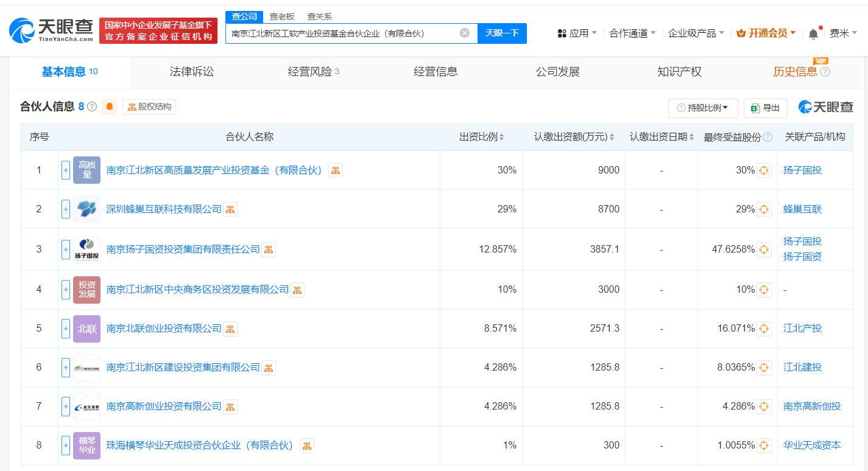Expand row 1 with the plus button

66,170
